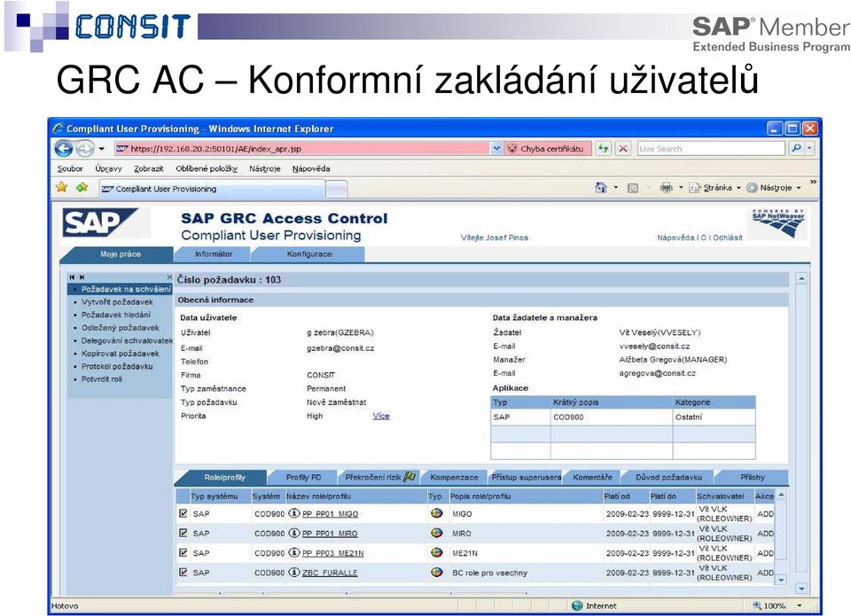Open the Zobrazit menu
This screenshot has height=616, width=851.
click(x=149, y=168)
